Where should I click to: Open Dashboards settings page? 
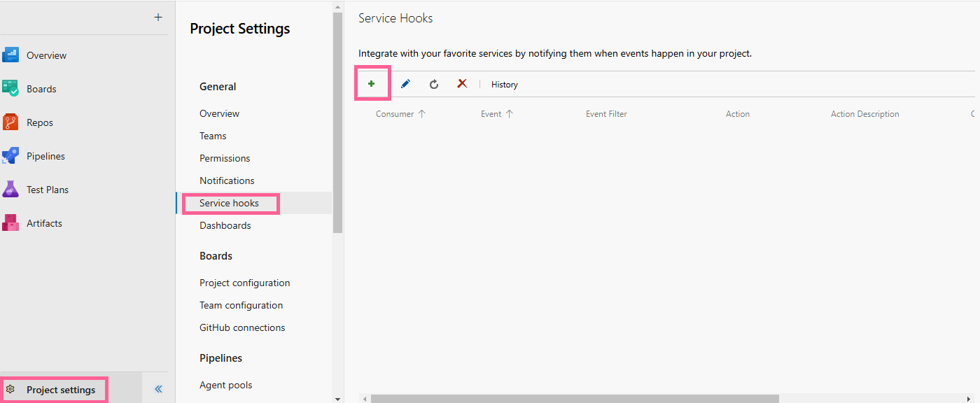click(x=225, y=225)
